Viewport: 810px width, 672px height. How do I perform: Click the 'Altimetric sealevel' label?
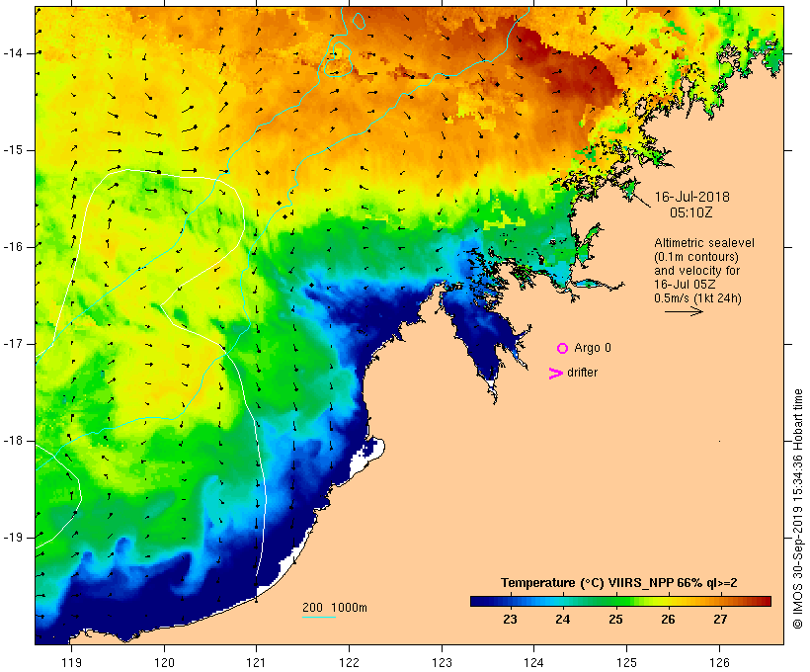(704, 243)
